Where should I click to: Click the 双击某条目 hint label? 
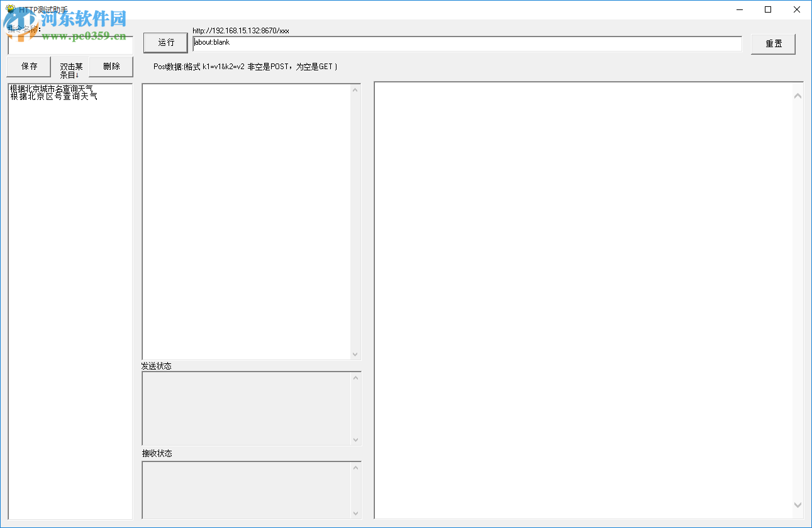point(71,70)
